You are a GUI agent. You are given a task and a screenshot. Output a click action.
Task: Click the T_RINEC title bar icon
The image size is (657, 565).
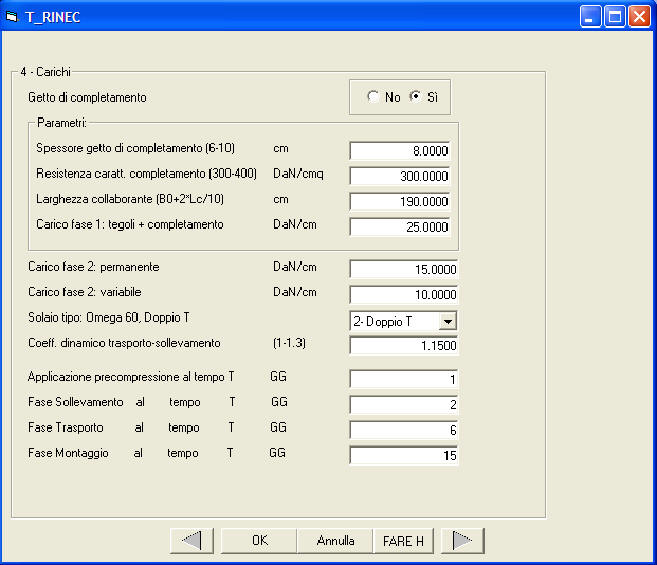[x=13, y=16]
